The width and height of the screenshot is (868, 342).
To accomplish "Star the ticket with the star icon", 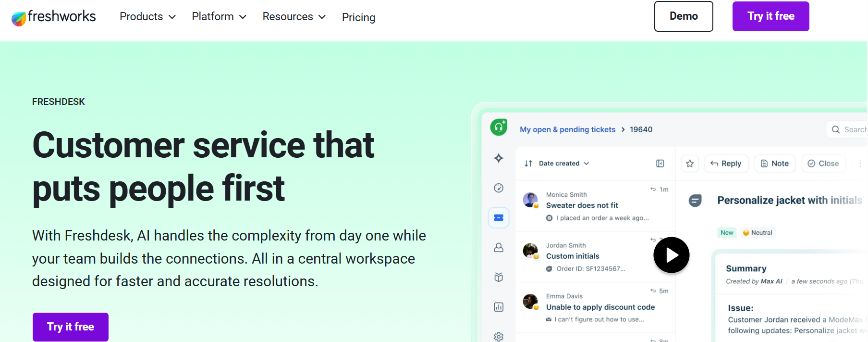I will (x=690, y=164).
